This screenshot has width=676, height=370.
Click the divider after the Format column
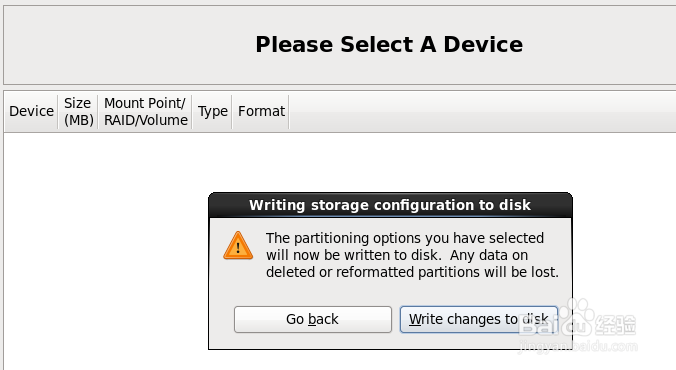289,111
